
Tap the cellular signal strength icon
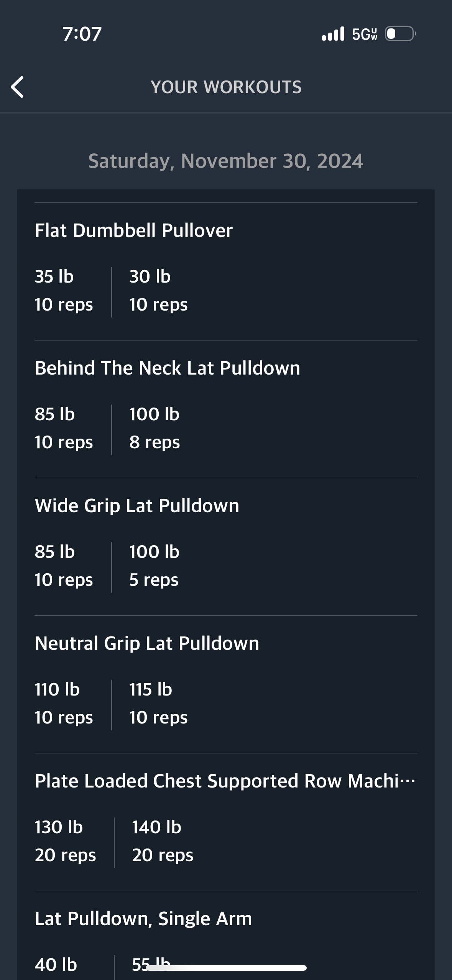pyautogui.click(x=333, y=34)
